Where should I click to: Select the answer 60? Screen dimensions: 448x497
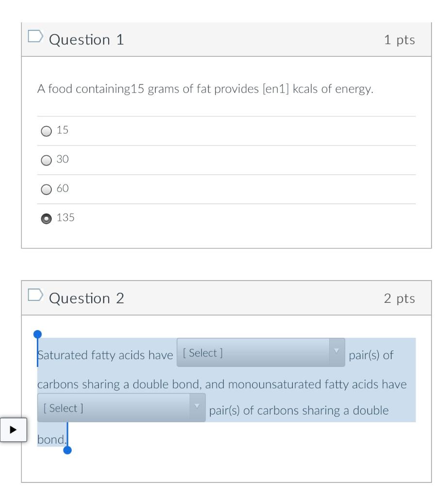pos(46,189)
